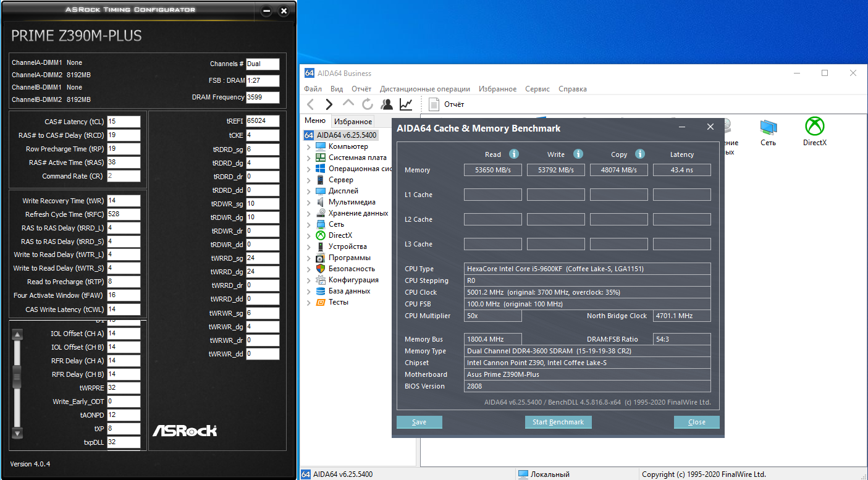Select the Конфигурация tree icon
The width and height of the screenshot is (868, 480).
click(320, 280)
